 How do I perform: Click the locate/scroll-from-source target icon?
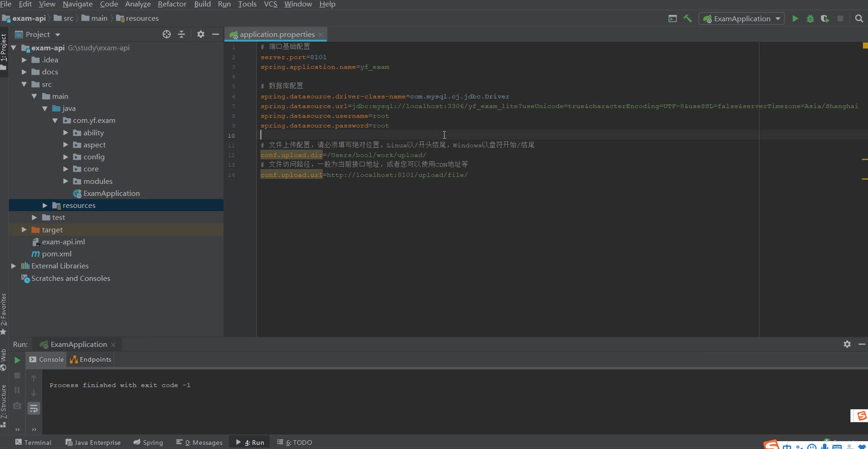[x=167, y=34]
